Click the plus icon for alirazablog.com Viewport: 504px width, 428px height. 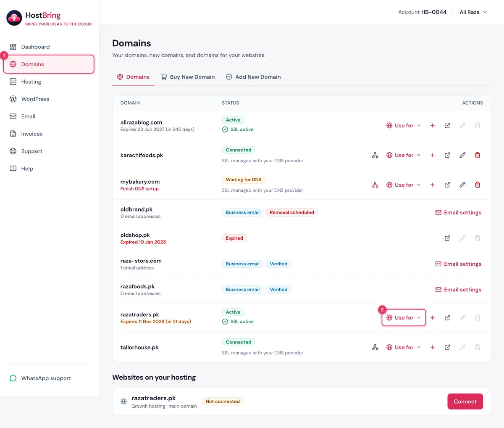(432, 126)
